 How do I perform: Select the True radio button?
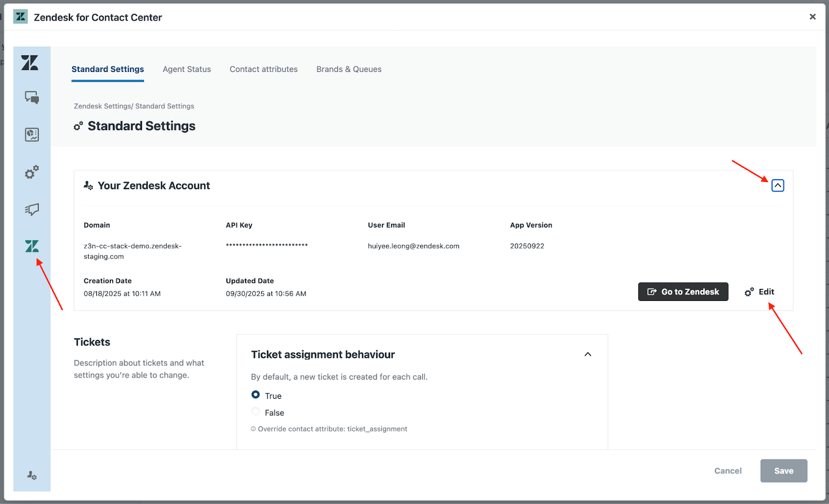point(255,395)
